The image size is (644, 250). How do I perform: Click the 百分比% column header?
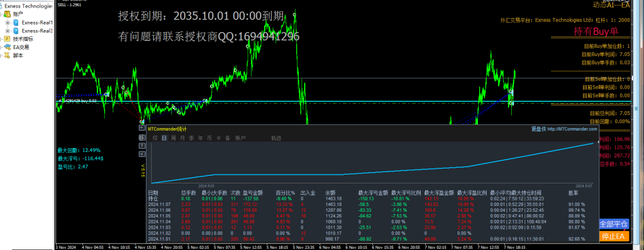click(286, 193)
